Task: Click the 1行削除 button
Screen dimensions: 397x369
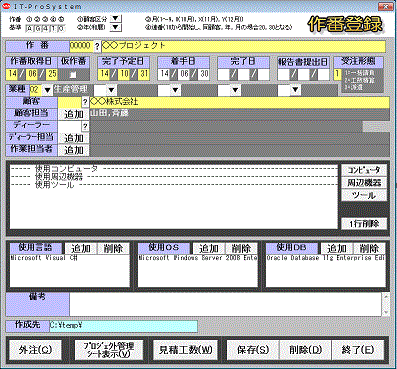Action: [364, 224]
